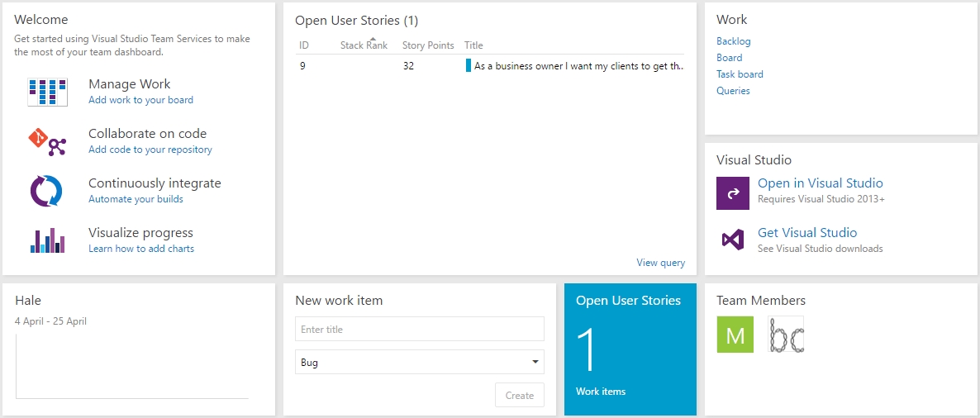Open the Bug work item type dropdown
980x418 pixels.
click(x=420, y=363)
